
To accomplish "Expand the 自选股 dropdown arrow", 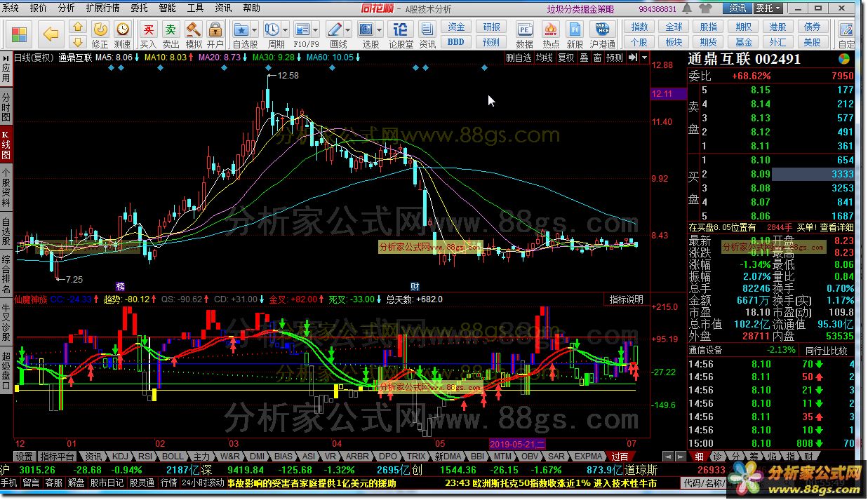I will pyautogui.click(x=254, y=30).
